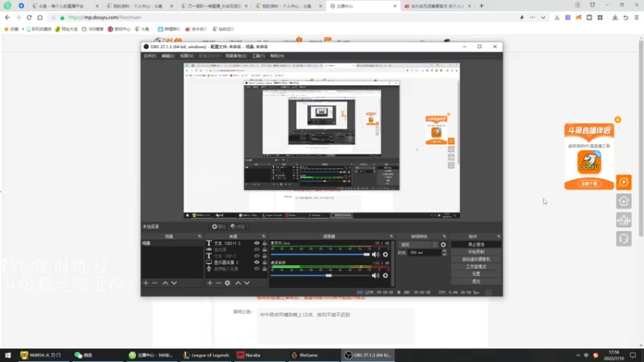The image size is (644, 362).
Task: Open the 视图(V) menu in OBS
Action: [187, 56]
